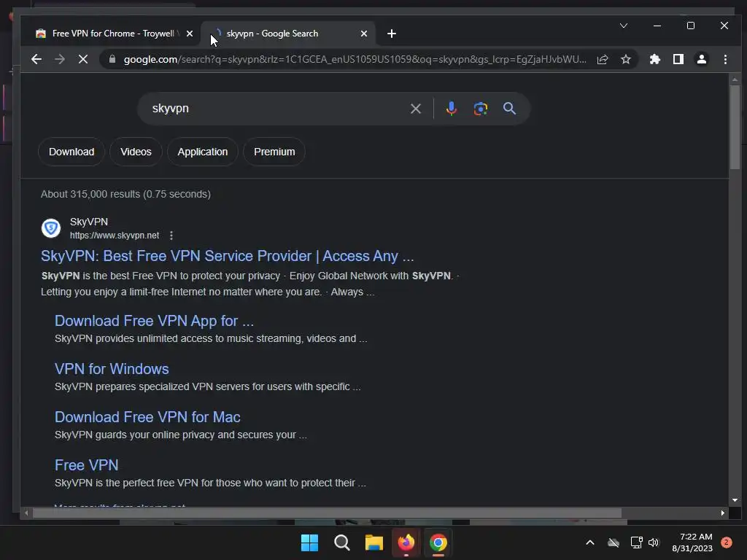Click the address bar URL
This screenshot has height=560, width=747.
355,59
